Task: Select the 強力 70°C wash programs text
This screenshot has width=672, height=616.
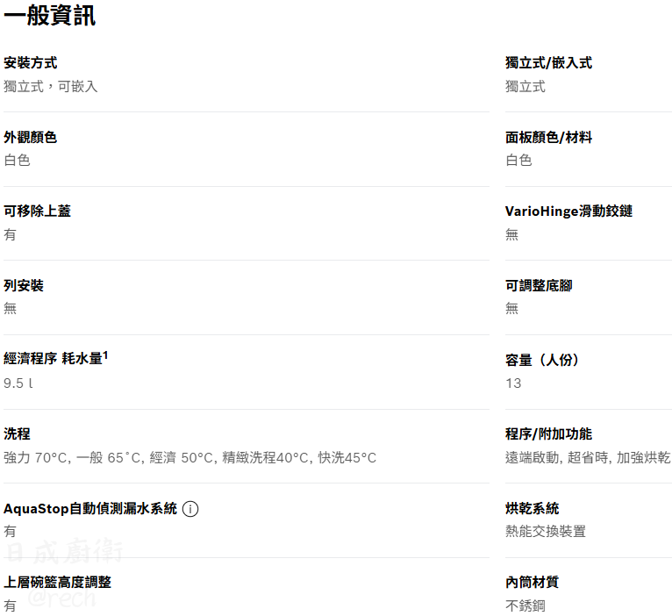Action: tap(189, 458)
